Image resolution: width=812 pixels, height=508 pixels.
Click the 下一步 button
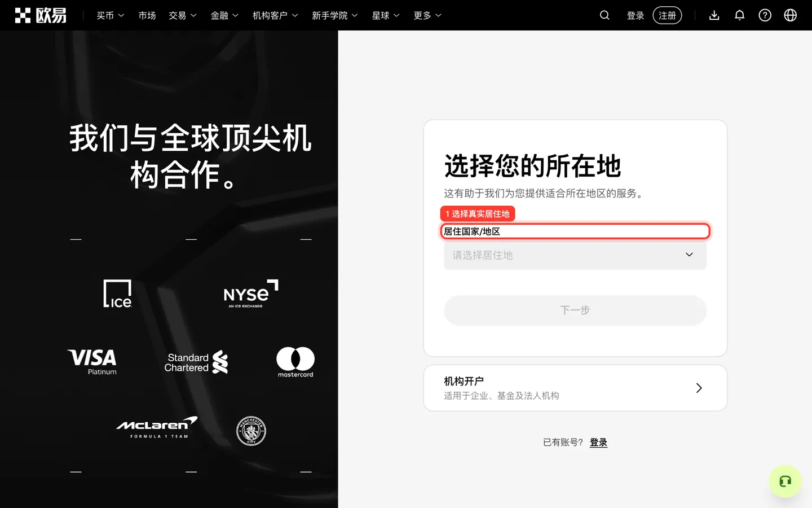point(575,310)
